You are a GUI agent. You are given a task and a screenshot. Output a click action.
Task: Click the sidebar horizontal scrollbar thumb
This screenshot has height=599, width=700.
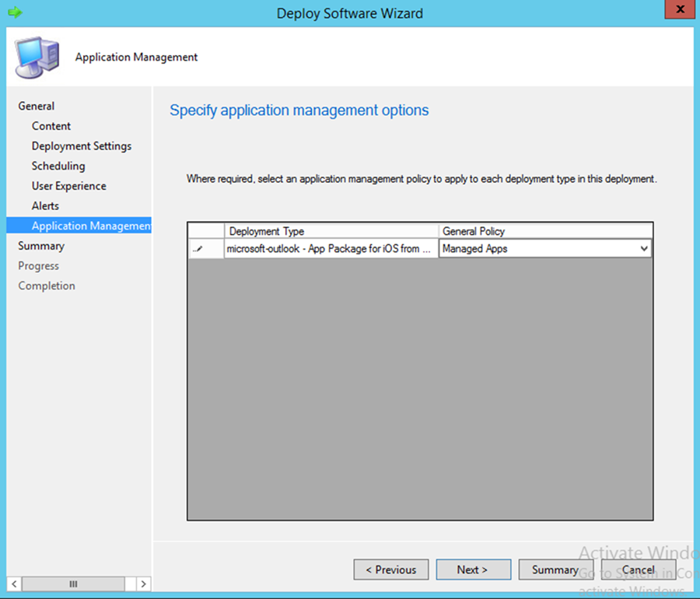(74, 583)
